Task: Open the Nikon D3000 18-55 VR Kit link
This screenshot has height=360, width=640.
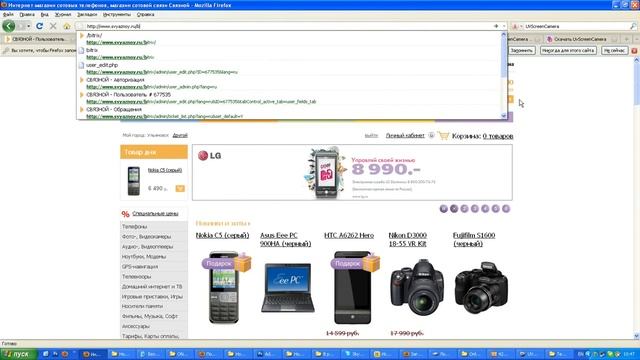Action: (x=407, y=240)
